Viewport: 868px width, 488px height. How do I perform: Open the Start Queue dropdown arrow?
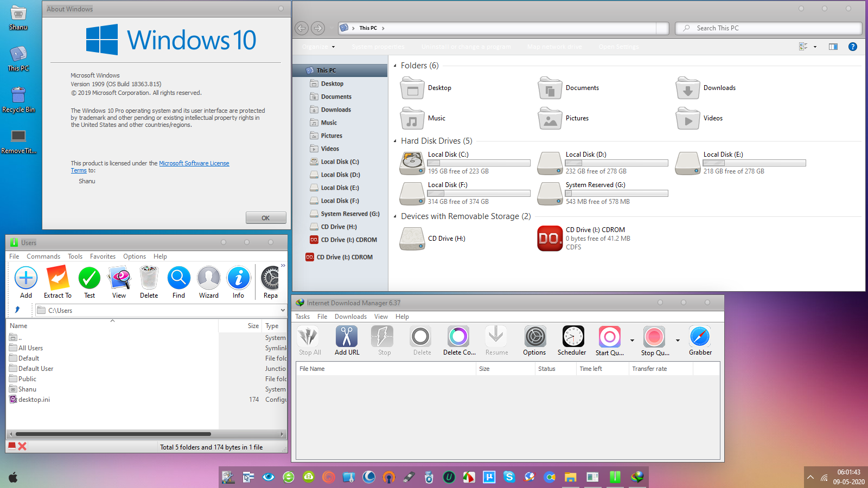(632, 341)
